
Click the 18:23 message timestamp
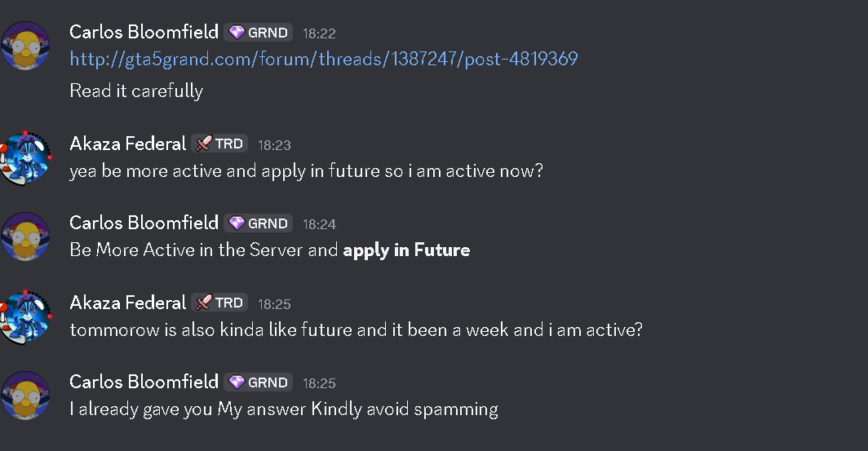click(x=275, y=145)
